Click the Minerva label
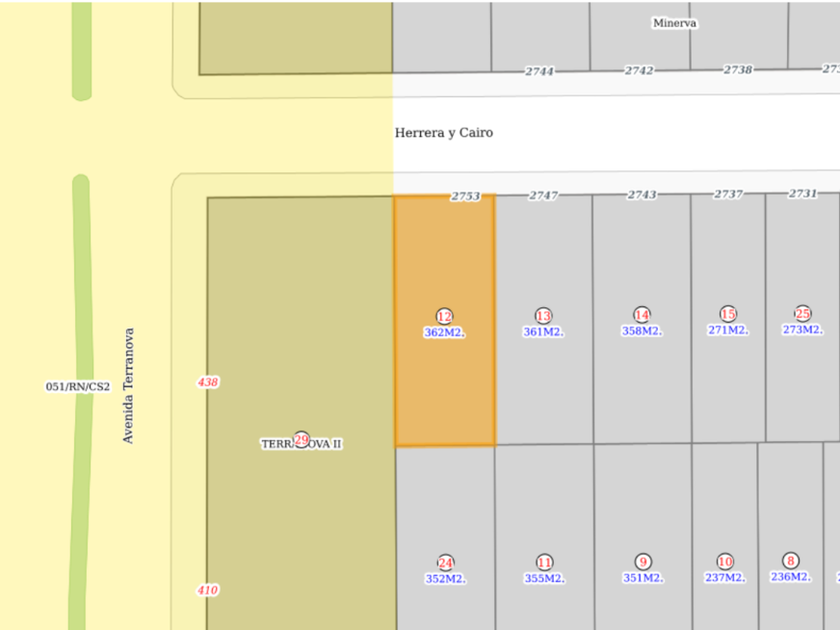The height and width of the screenshot is (630, 840). [674, 23]
